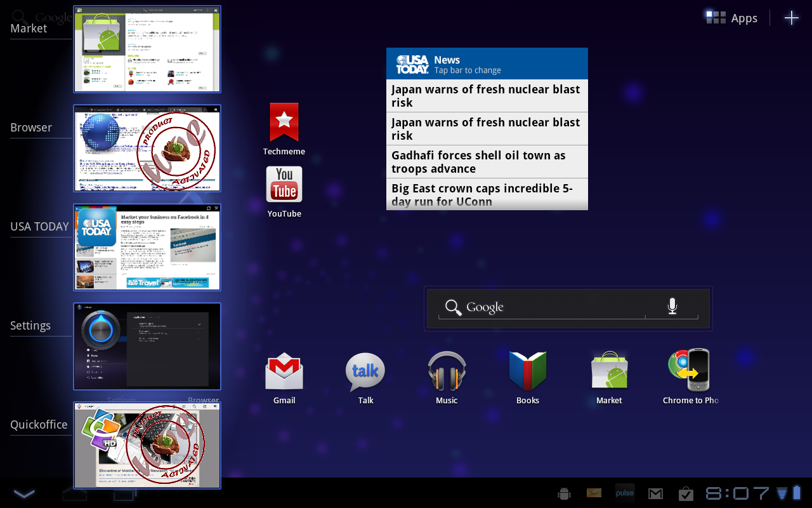Open the Gmail app icon

point(284,371)
